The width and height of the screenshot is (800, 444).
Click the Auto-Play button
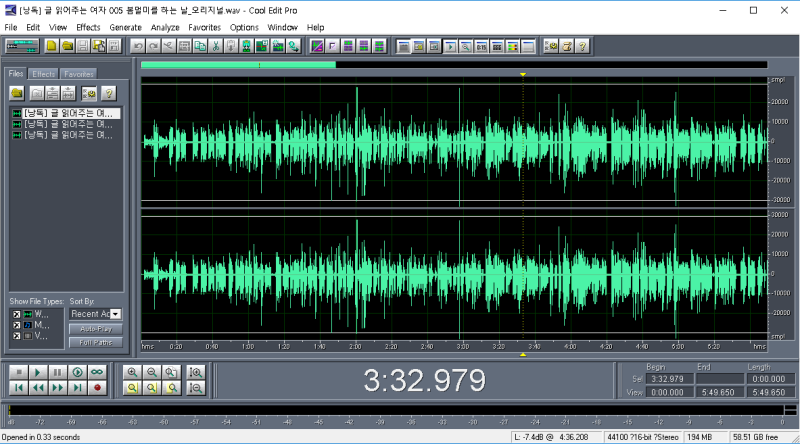(95, 328)
